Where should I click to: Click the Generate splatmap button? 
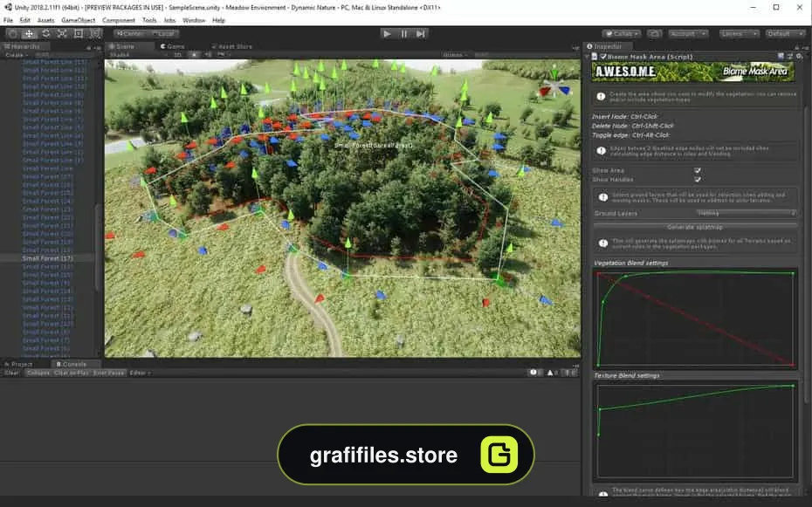tap(695, 227)
